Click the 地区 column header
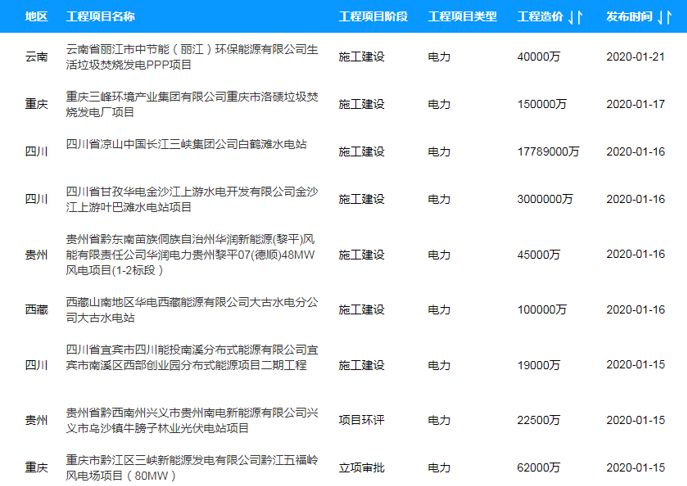 pos(36,18)
